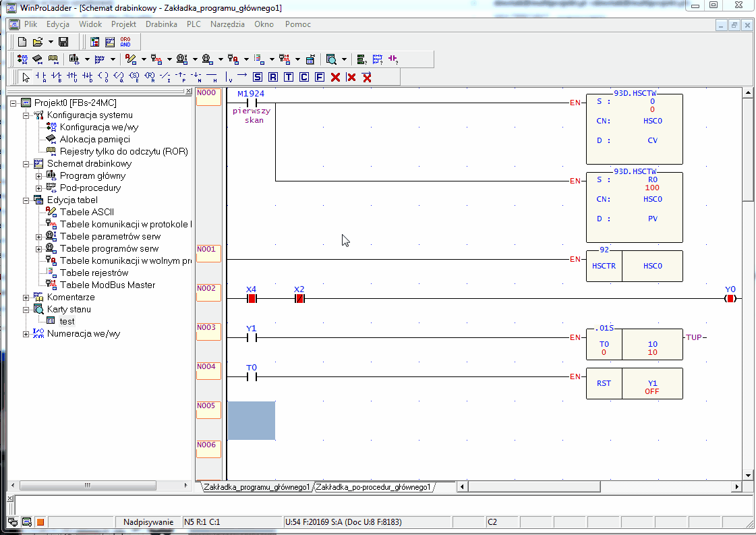
Task: Insert falling edge contact D
Action: 88,77
